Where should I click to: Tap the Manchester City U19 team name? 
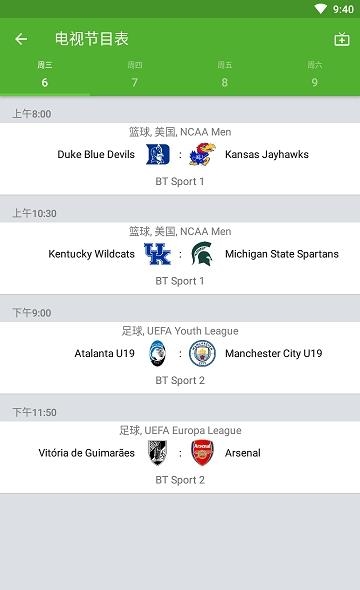click(273, 353)
